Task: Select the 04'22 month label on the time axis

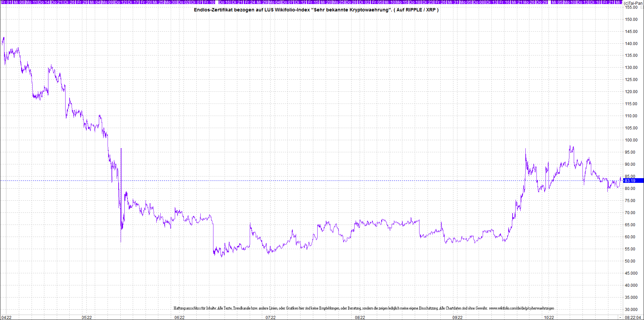Action: pos(6,317)
